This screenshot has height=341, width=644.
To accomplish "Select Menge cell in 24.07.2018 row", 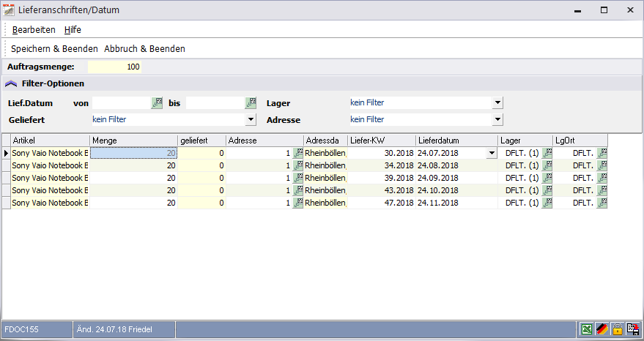I will click(133, 154).
